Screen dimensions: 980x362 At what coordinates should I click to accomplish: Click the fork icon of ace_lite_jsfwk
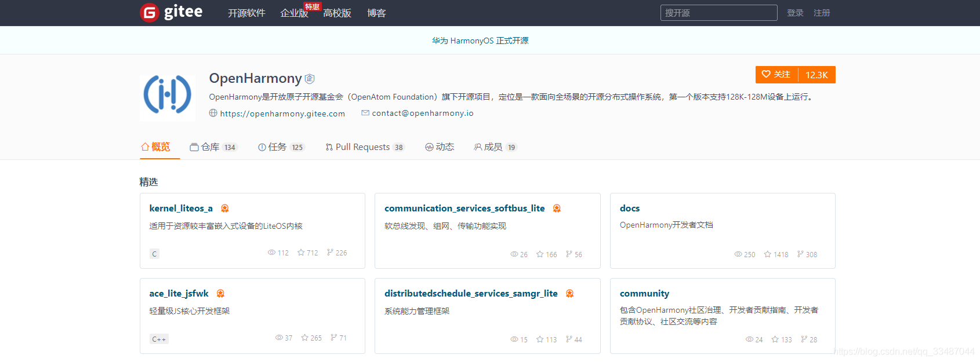333,338
